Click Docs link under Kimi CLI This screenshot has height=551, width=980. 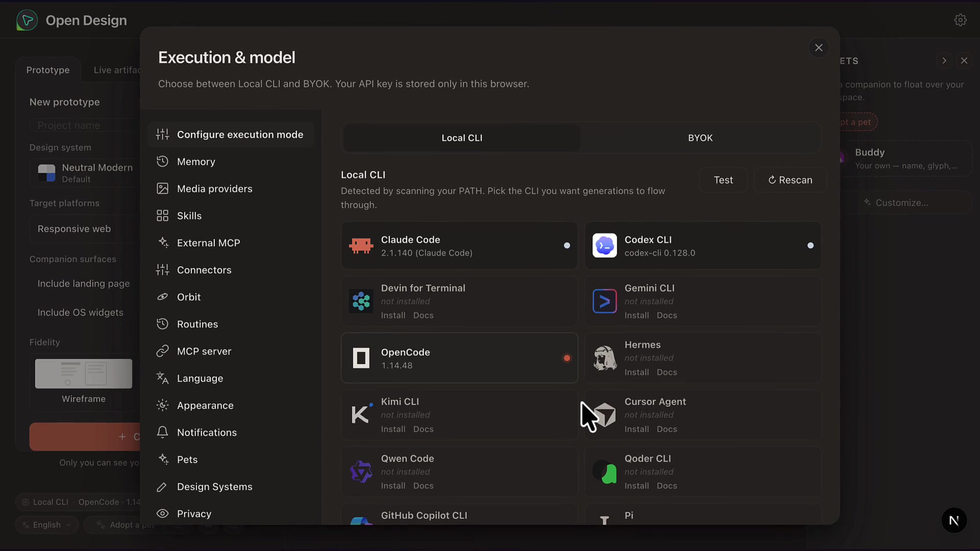pyautogui.click(x=423, y=429)
